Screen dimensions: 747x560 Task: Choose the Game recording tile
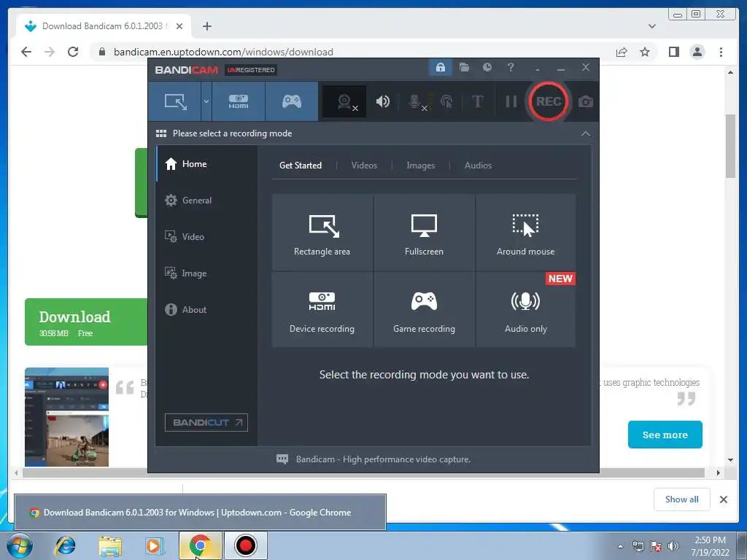(424, 309)
